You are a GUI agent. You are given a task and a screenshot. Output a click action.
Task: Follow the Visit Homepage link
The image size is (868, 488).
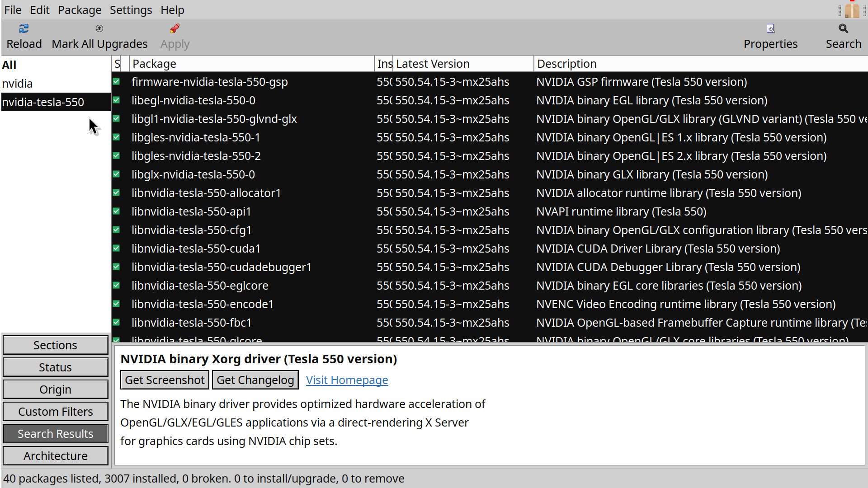[x=347, y=380]
